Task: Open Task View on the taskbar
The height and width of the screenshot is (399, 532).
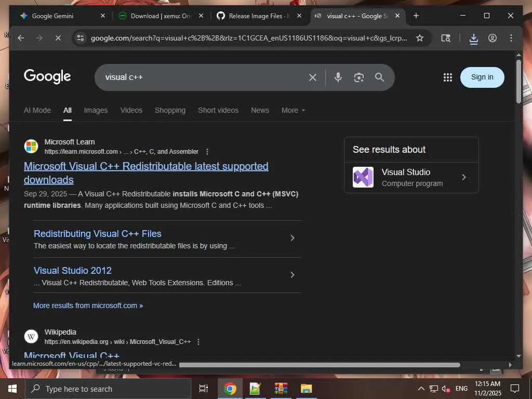Action: click(x=203, y=389)
